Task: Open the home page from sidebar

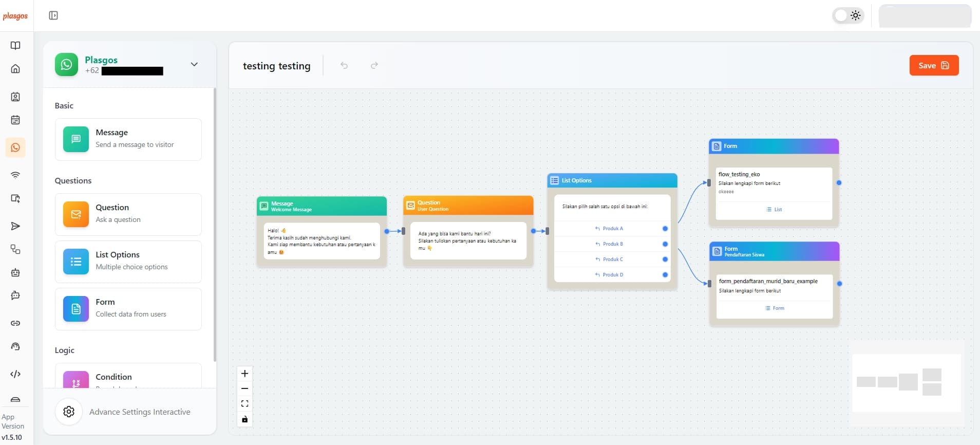Action: click(x=15, y=69)
